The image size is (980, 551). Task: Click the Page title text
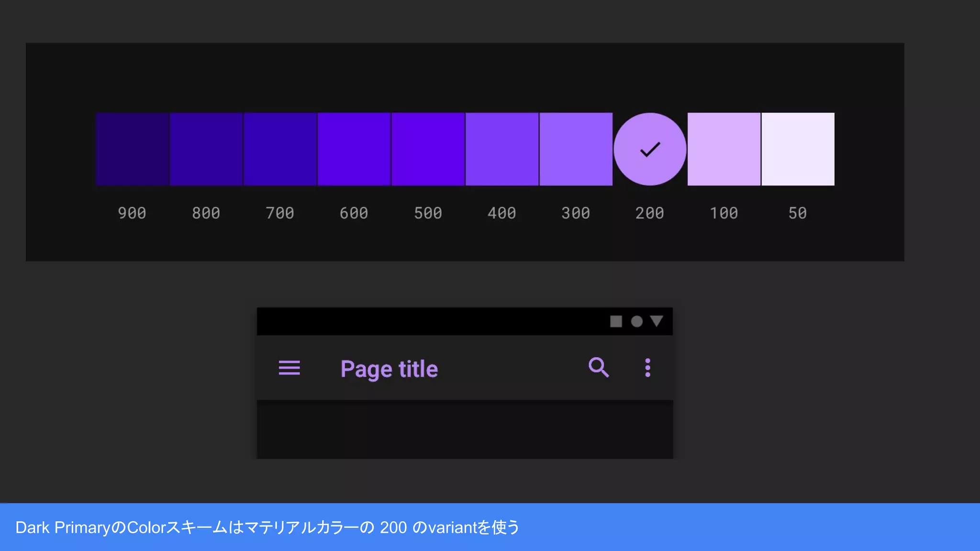coord(389,369)
